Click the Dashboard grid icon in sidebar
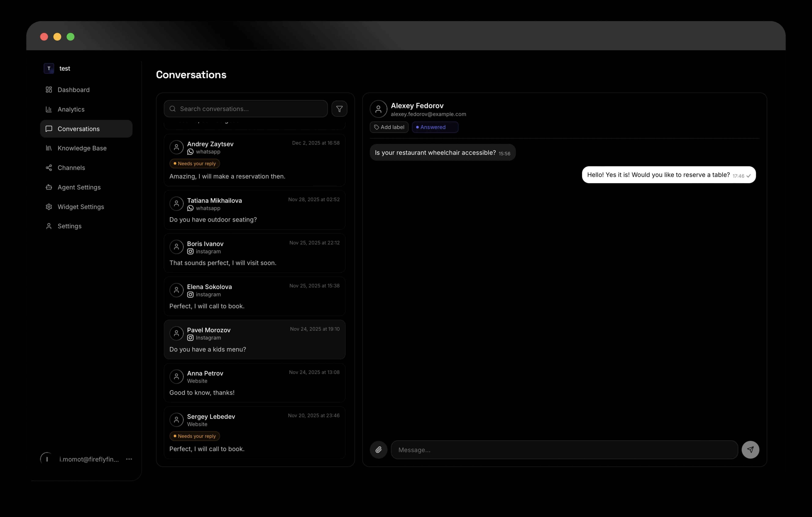This screenshot has width=812, height=517. 49,90
